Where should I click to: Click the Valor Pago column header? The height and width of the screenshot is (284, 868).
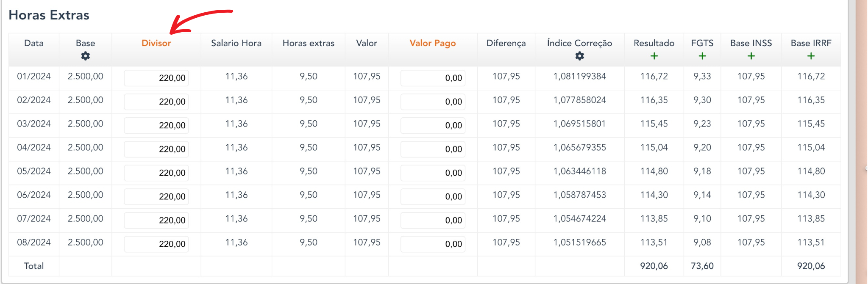pos(432,43)
